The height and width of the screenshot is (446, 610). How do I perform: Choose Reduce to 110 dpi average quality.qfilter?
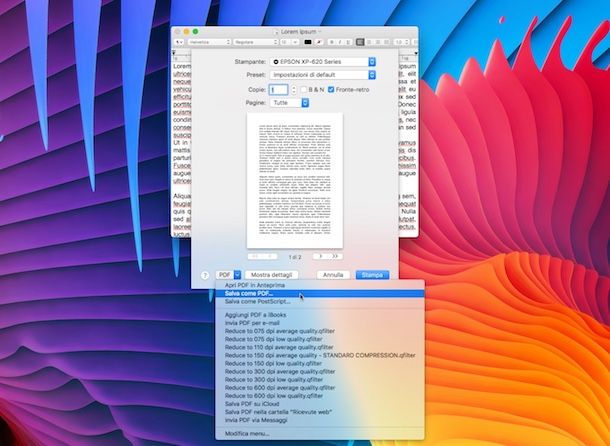pos(320,347)
